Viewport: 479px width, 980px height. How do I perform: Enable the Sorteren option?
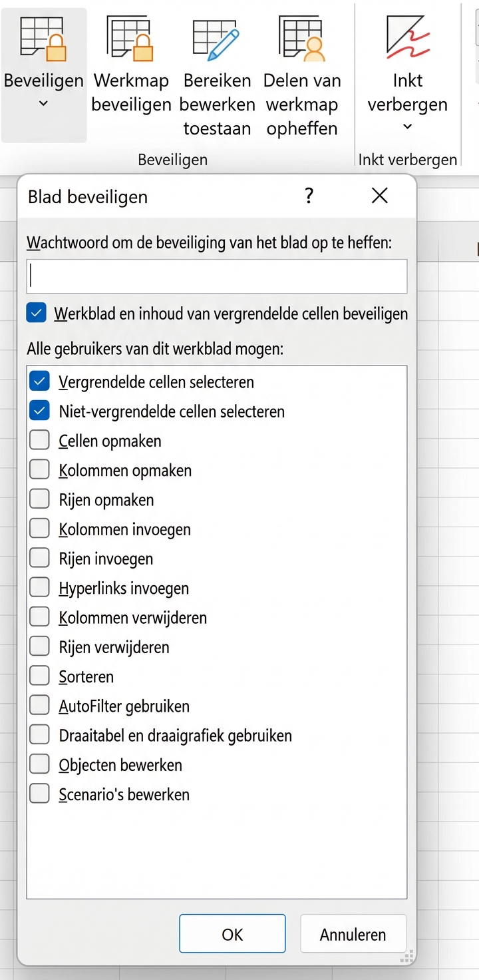[x=39, y=675]
